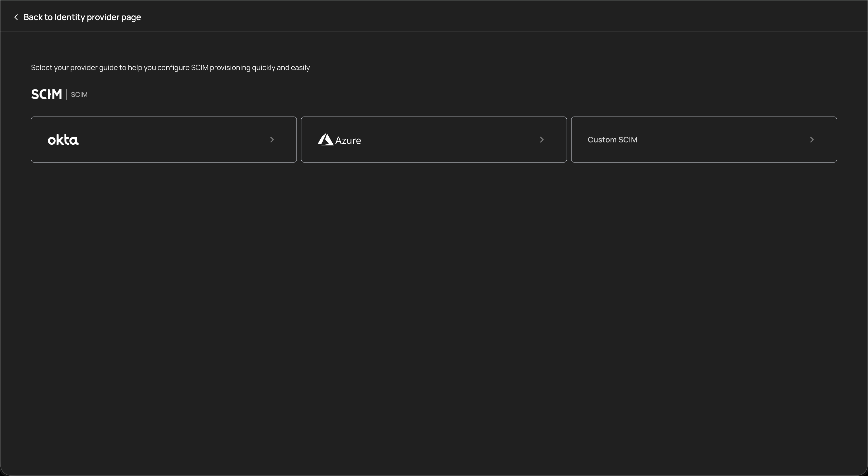Screen dimensions: 868x476
Task: Go back to Identity provider page
Action: click(x=82, y=17)
